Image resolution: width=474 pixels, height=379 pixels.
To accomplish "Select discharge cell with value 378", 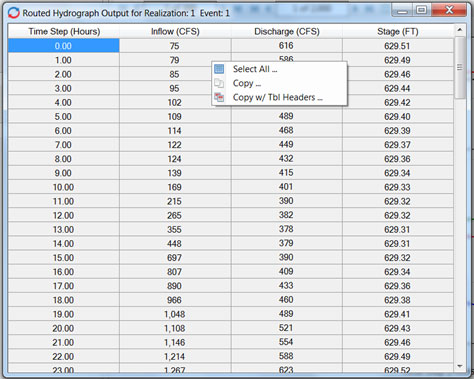I will (287, 229).
